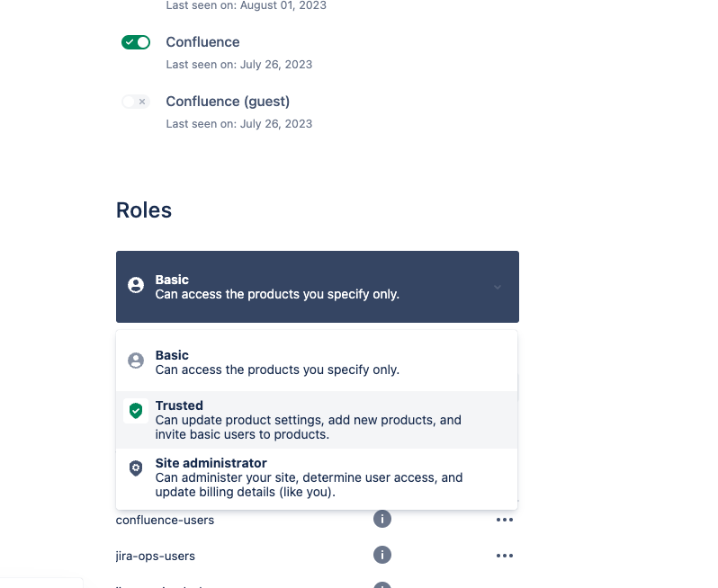
Task: Open the three-dot menu for confluence-users
Action: [505, 520]
